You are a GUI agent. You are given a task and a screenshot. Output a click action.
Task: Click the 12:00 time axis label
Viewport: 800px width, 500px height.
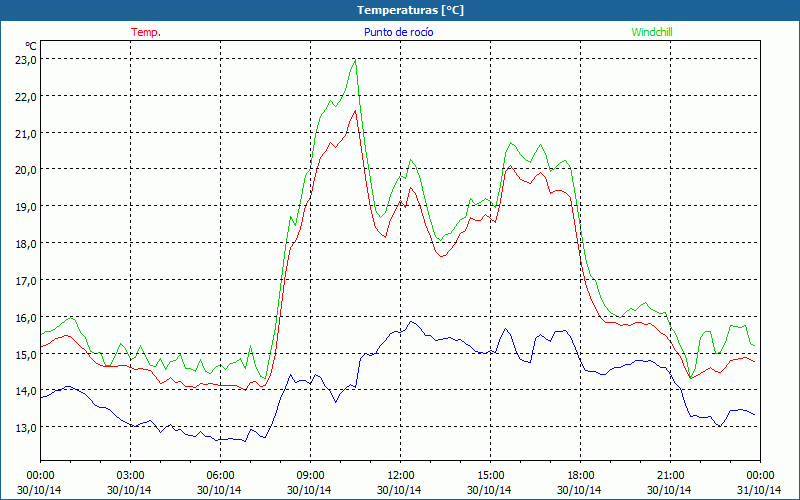pos(401,476)
